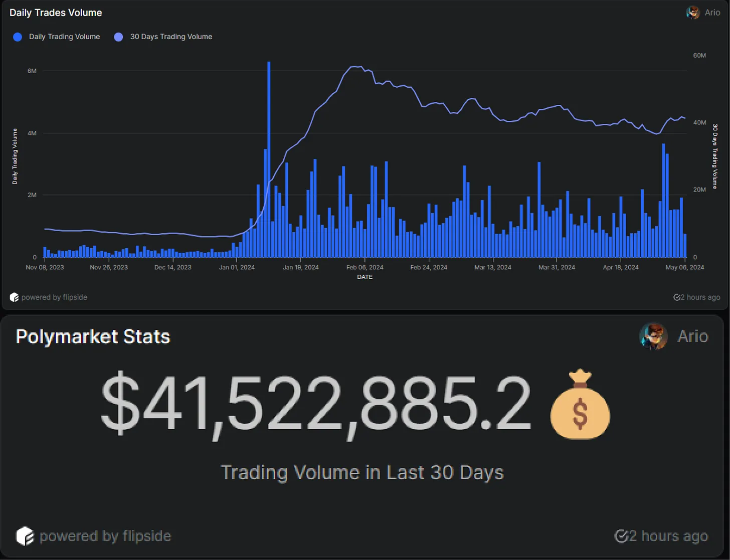Image resolution: width=730 pixels, height=560 pixels.
Task: Click the 'Feb 06, 2024' axis label
Action: pos(365,267)
